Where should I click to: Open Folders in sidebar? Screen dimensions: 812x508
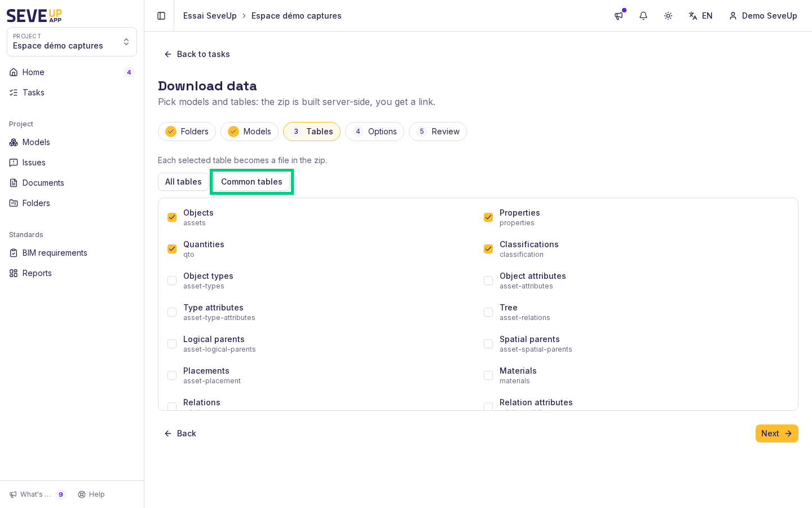[72, 203]
